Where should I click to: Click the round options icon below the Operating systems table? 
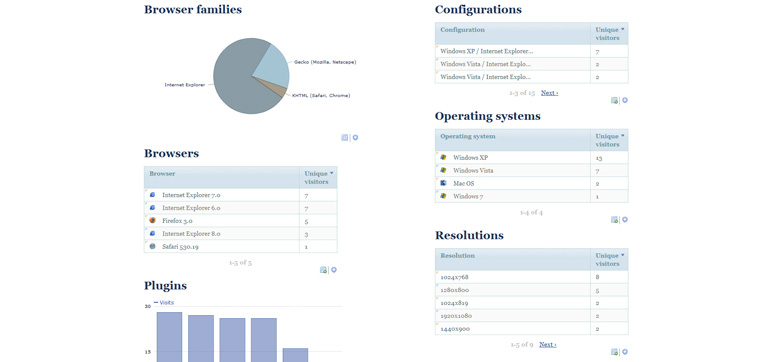(624, 220)
